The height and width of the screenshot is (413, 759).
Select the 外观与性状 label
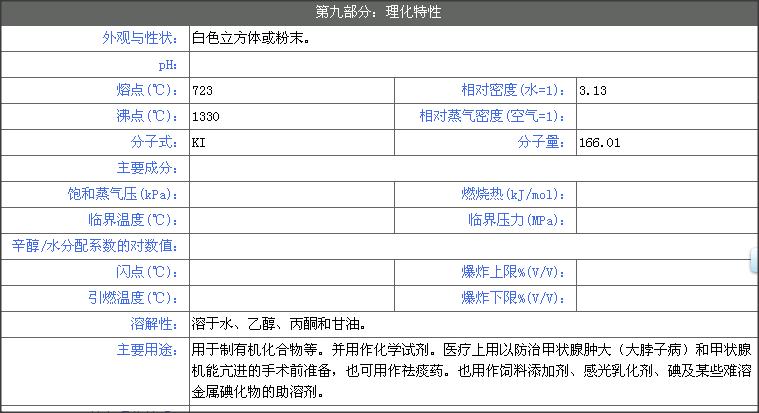pyautogui.click(x=139, y=39)
